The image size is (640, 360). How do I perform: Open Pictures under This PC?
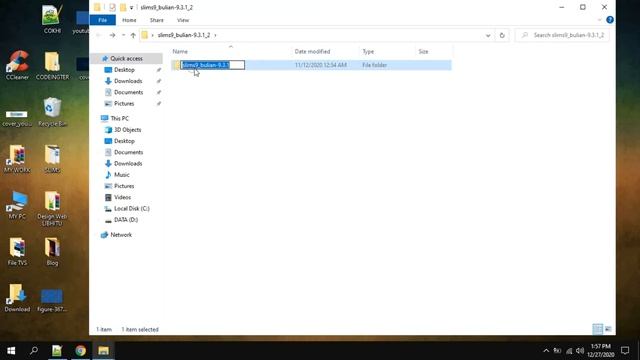pos(124,186)
